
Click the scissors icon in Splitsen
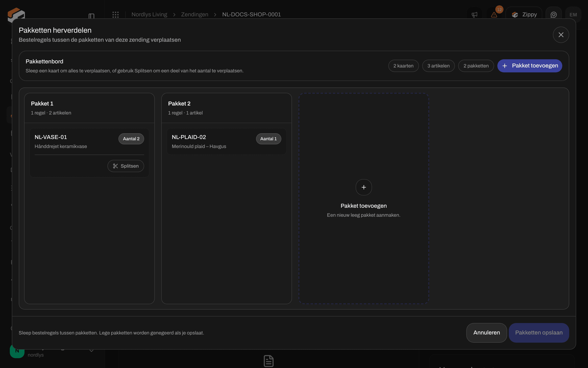[x=115, y=166]
